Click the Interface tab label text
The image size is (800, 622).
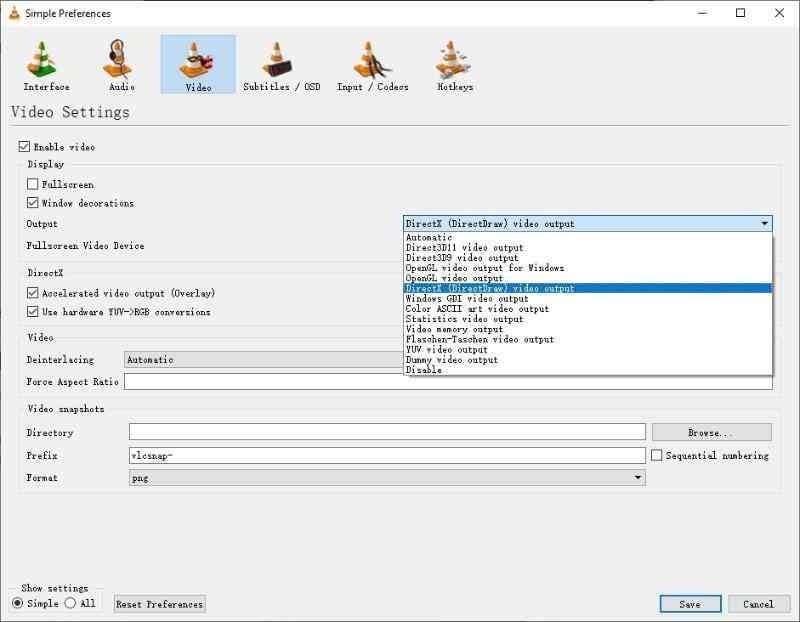click(x=46, y=87)
